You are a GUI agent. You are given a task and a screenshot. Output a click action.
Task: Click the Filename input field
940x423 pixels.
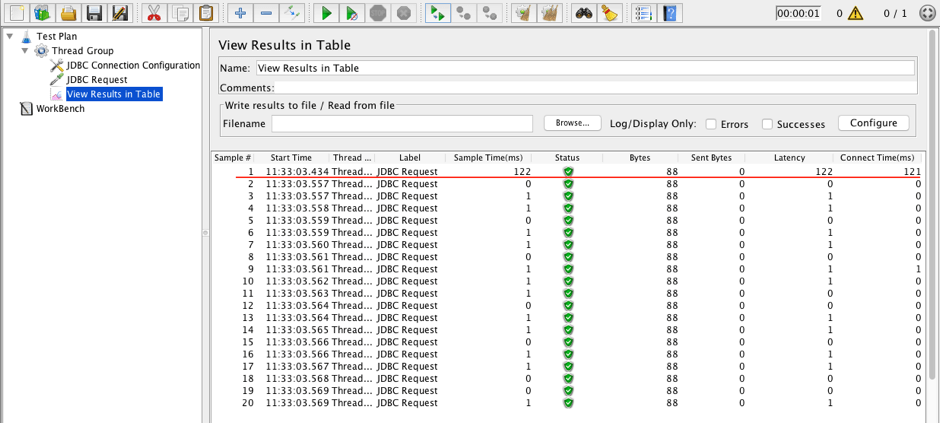(x=402, y=124)
